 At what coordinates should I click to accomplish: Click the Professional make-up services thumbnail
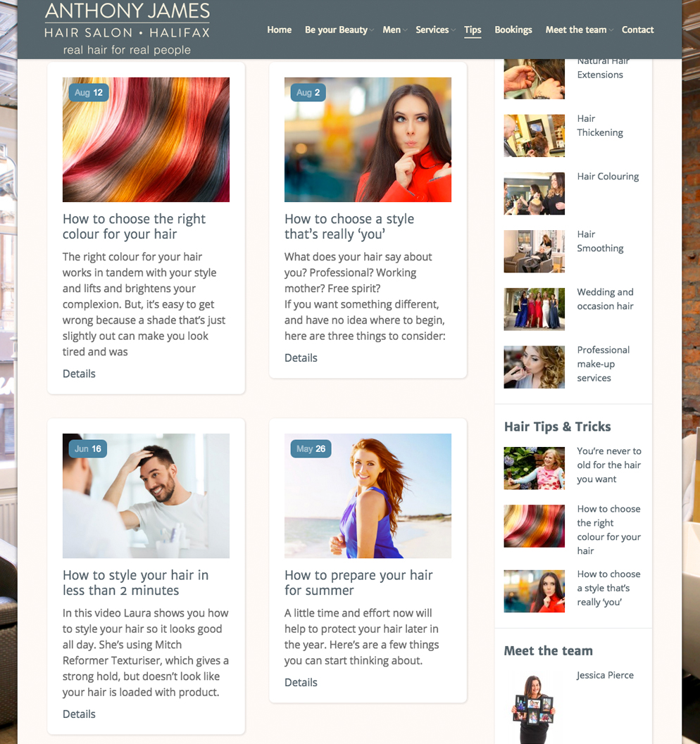click(x=535, y=367)
